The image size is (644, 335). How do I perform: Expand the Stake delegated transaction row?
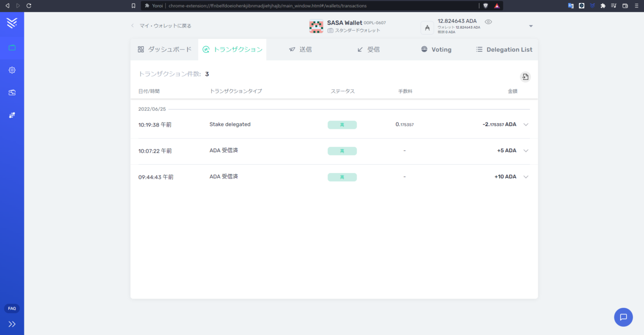[525, 124]
